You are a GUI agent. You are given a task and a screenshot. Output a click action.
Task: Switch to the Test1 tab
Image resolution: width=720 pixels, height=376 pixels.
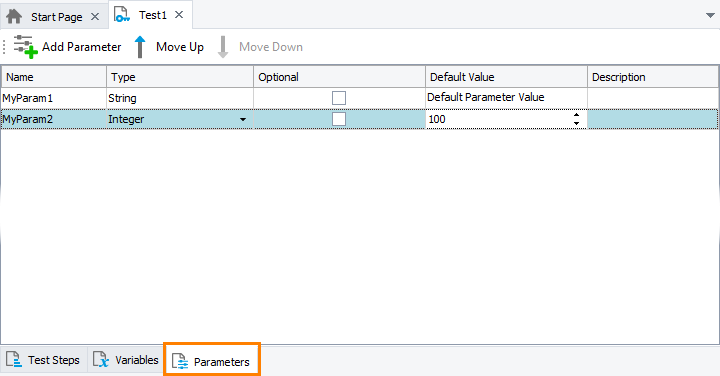tap(152, 15)
